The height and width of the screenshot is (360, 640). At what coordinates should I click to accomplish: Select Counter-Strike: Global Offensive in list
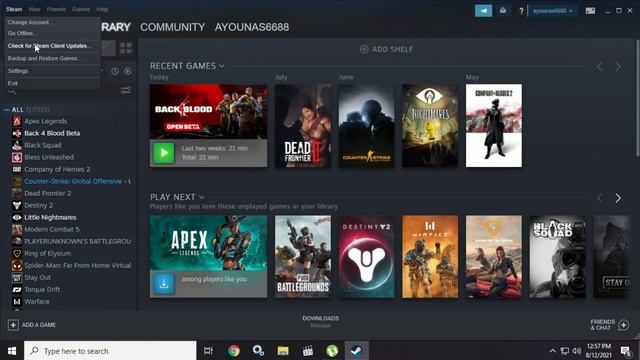(73, 181)
